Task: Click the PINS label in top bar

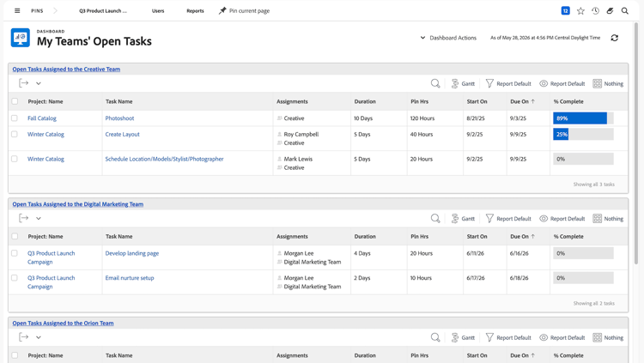Action: click(x=37, y=11)
